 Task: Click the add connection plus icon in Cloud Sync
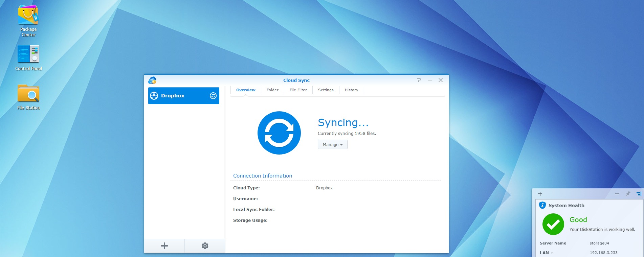[164, 246]
